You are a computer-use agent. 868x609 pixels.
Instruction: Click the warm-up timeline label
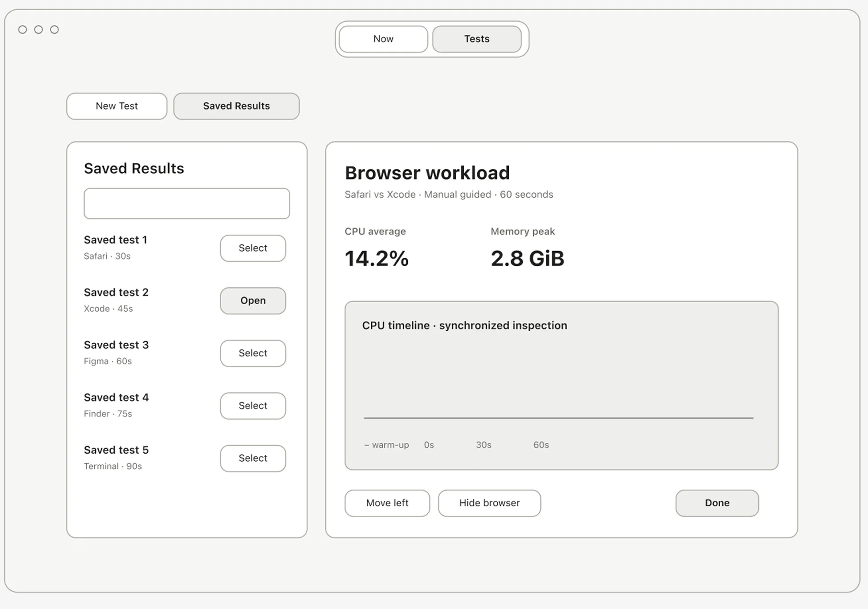(x=387, y=445)
